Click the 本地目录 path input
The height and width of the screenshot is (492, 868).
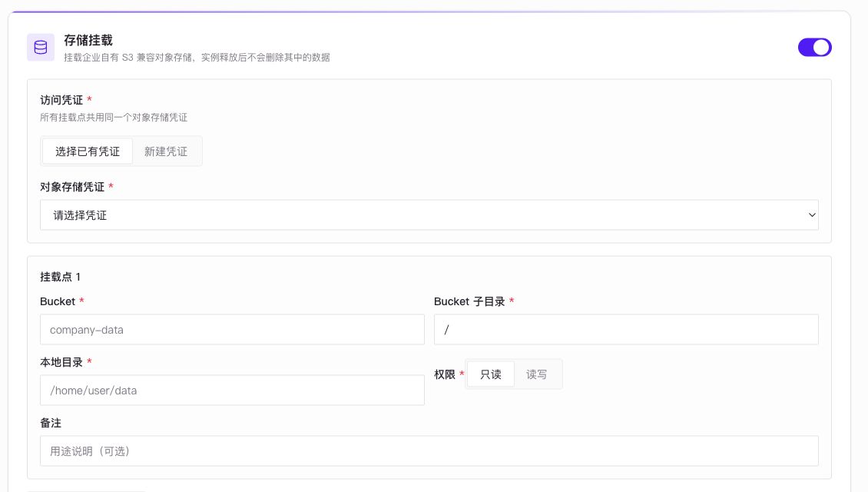pyautogui.click(x=232, y=390)
